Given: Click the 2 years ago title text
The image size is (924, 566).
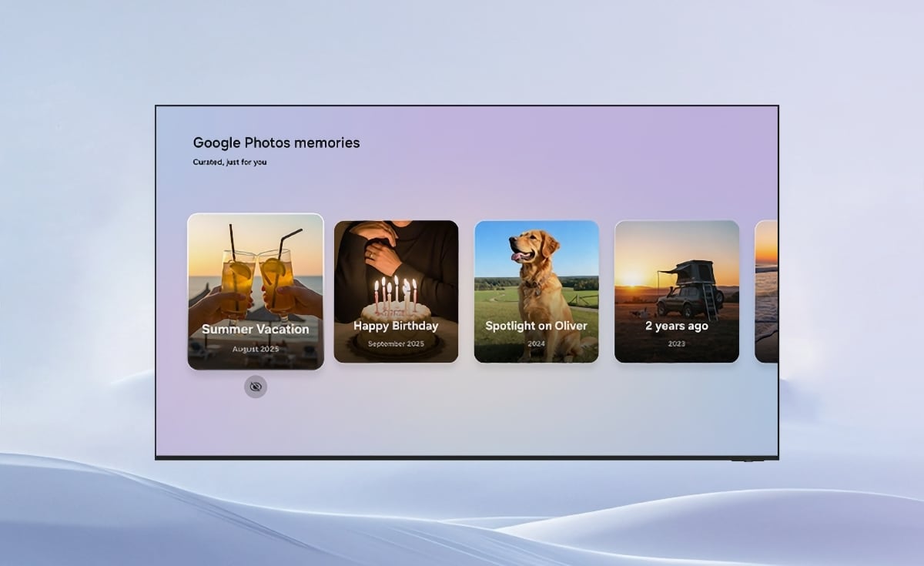Looking at the screenshot, I should click(676, 326).
